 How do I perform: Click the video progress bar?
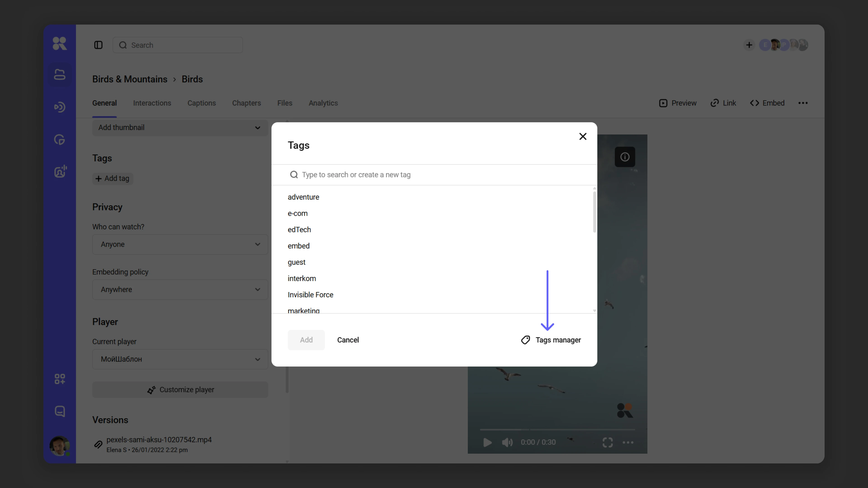[557, 430]
